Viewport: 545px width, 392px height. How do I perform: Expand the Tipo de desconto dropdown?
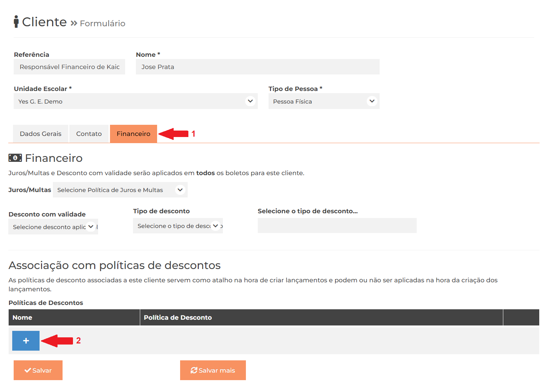coord(178,226)
